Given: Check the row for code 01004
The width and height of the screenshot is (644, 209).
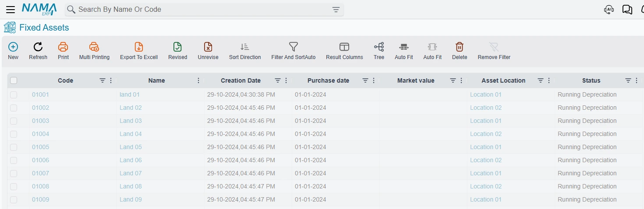Looking at the screenshot, I should [x=14, y=134].
